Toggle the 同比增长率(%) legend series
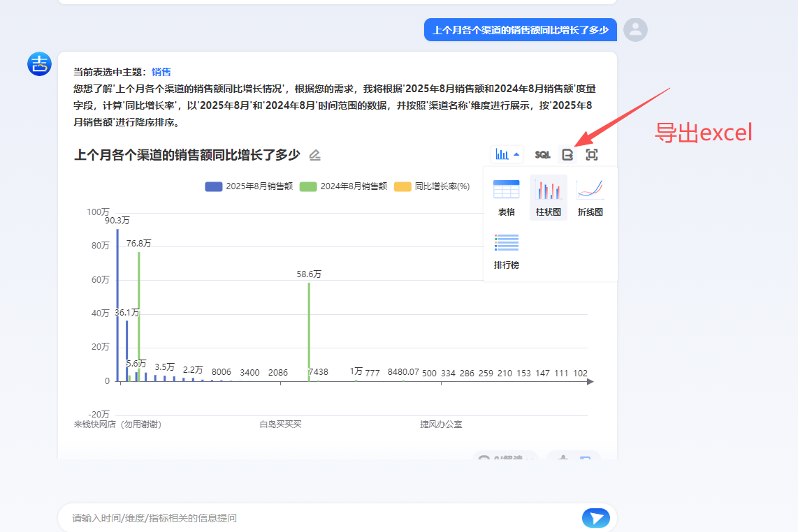The width and height of the screenshot is (798, 532). click(x=432, y=186)
